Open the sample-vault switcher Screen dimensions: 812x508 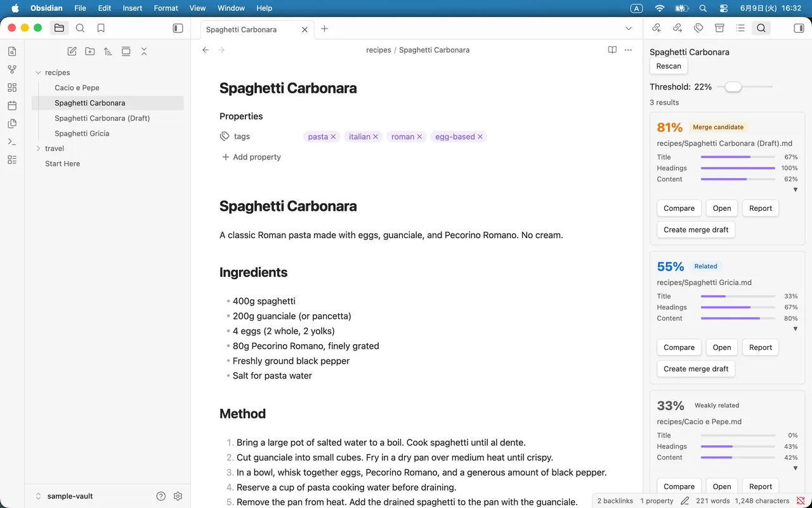click(x=64, y=496)
